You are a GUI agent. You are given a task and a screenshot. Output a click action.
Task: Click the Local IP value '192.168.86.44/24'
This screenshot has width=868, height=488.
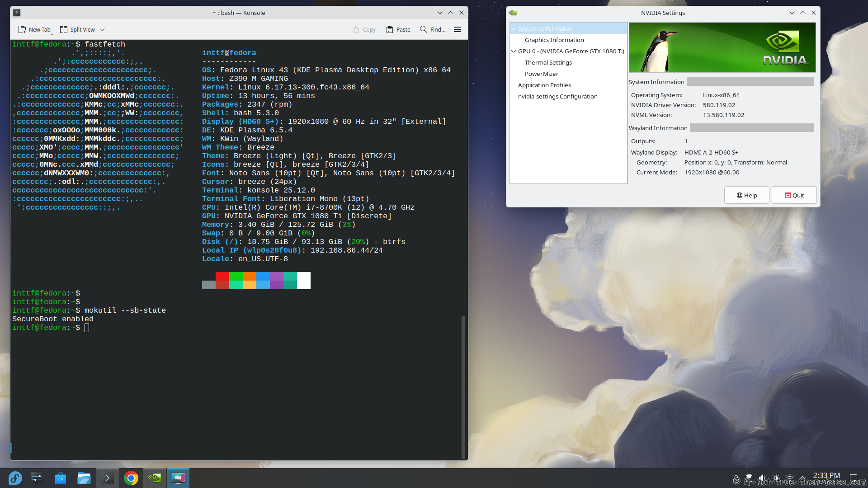347,250
